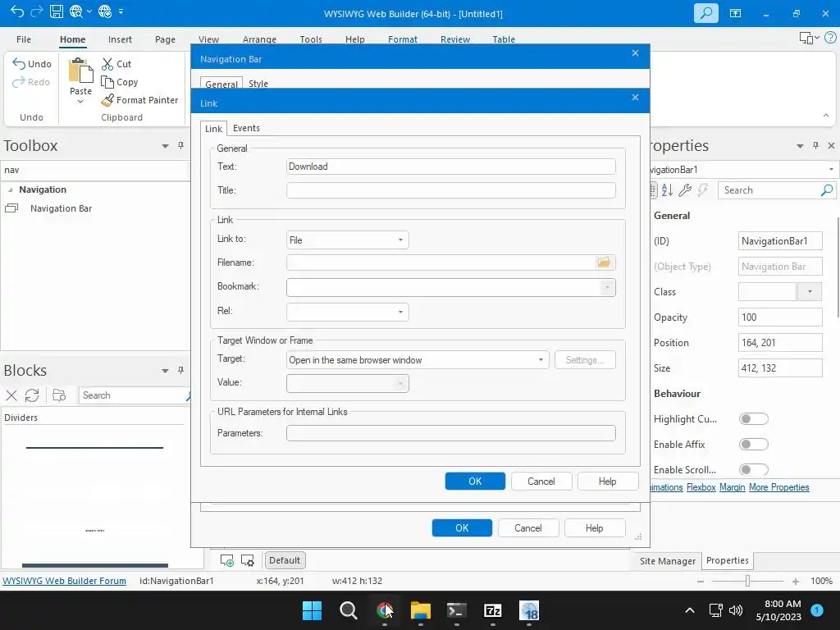Click the Text field containing Download
Viewport: 840px width, 630px height.
451,166
